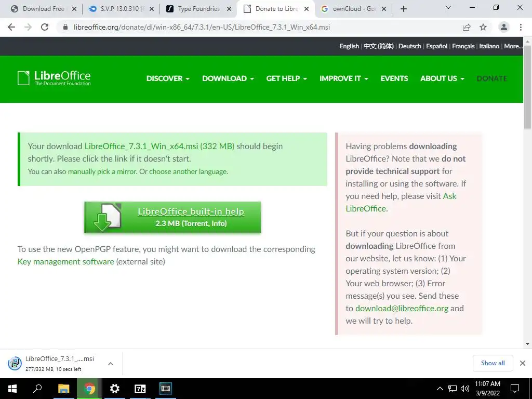
Task: Click the LibreOffice_7.3.1_Win_x64.msi download link
Action: (159, 146)
